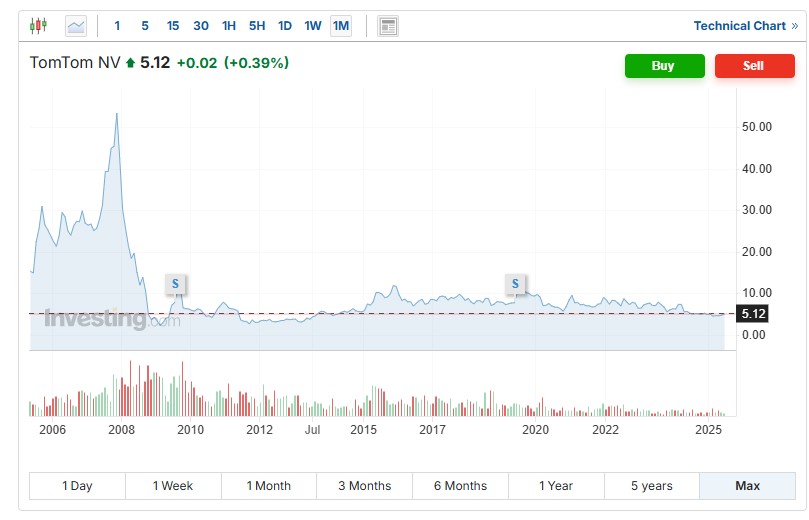The image size is (809, 520).
Task: Click the green Buy button
Action: tap(665, 66)
